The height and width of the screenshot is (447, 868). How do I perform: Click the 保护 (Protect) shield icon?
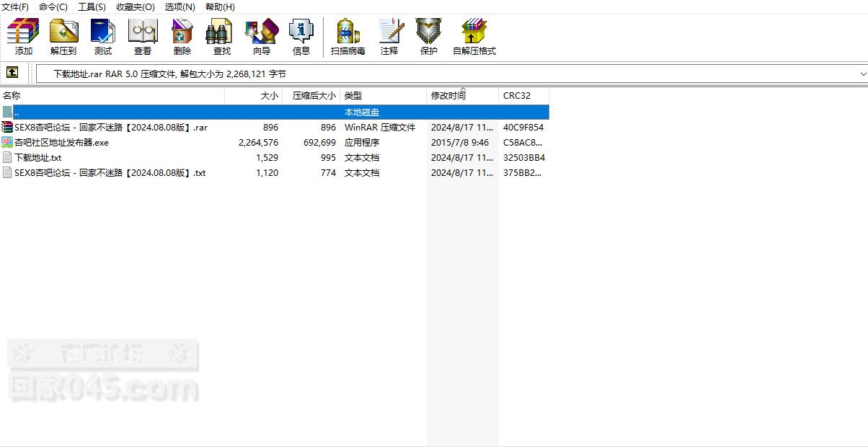click(429, 33)
